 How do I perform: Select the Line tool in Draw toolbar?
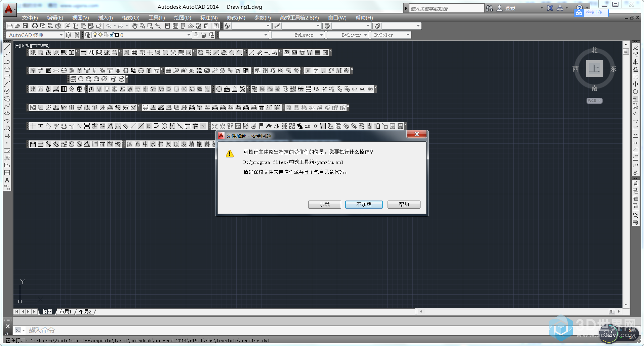pos(7,47)
